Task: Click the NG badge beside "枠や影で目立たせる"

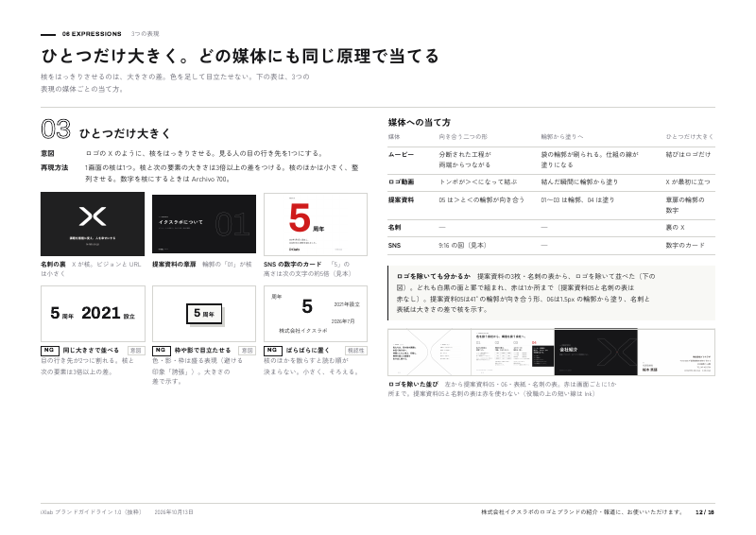Action: pos(162,351)
